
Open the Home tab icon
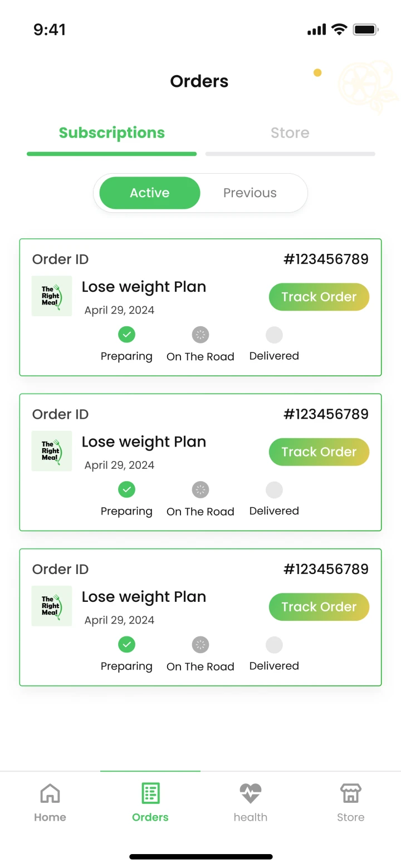(x=50, y=793)
